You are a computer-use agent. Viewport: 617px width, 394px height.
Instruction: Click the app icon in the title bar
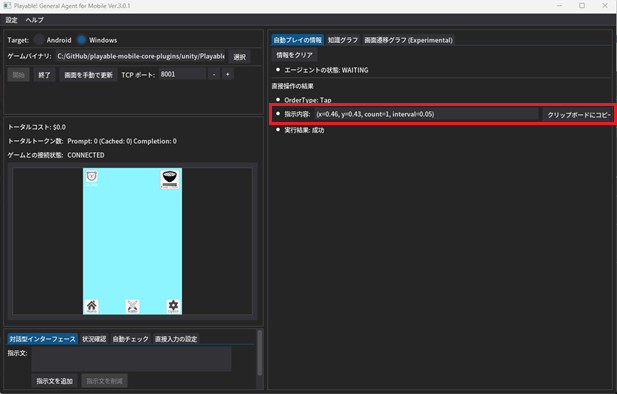(7, 6)
